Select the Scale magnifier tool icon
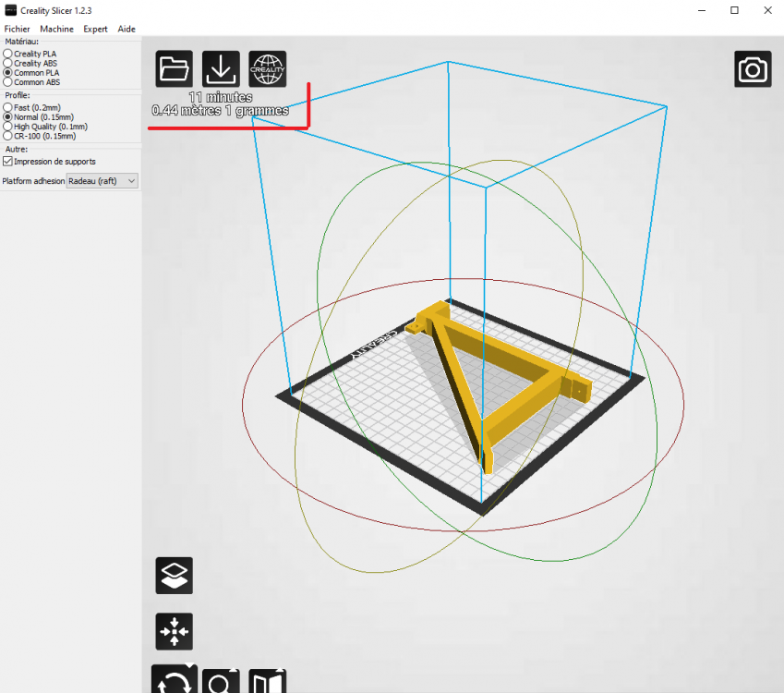The image size is (784, 693). [x=221, y=682]
